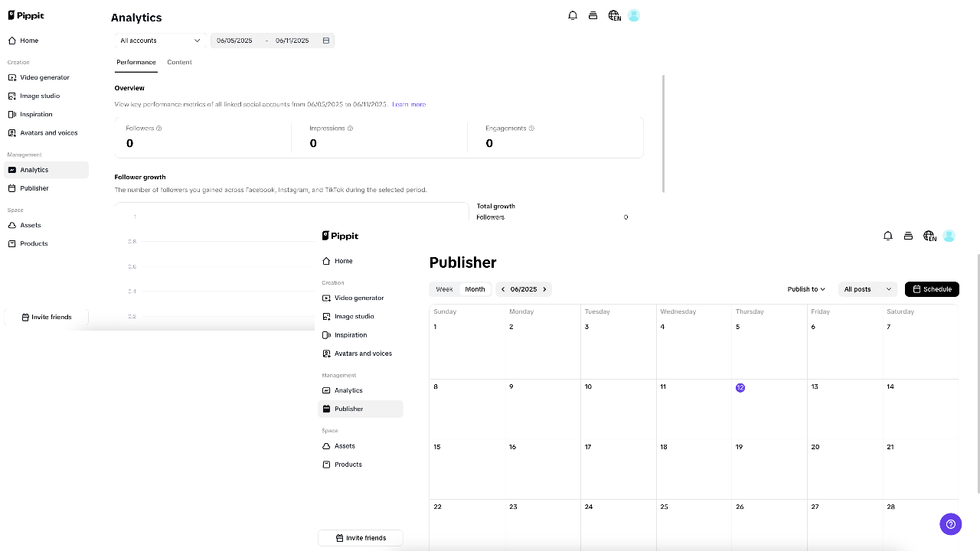Open the Inspiration section
Screen dimensions: 980x551
tap(350, 334)
